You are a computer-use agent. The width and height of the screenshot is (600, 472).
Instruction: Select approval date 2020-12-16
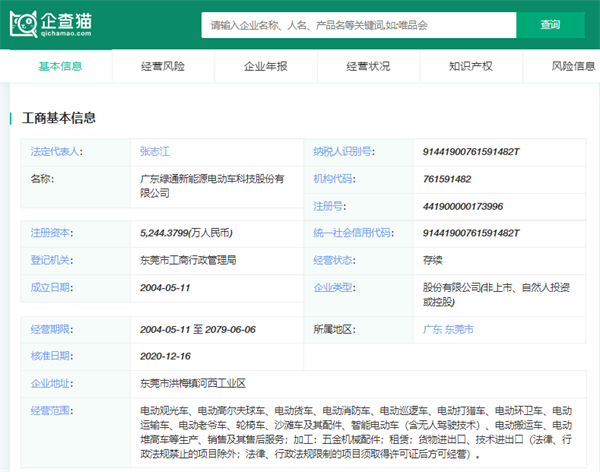[x=165, y=356]
